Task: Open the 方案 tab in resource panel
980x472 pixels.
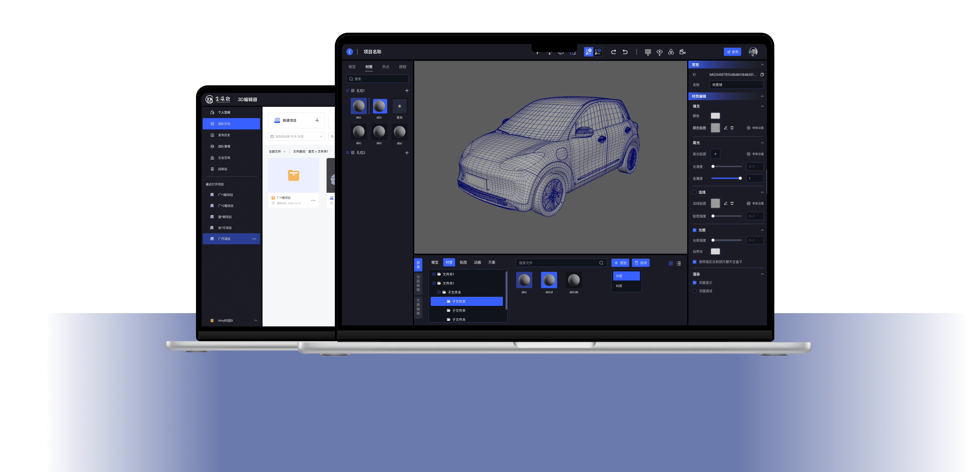Action: click(x=492, y=262)
